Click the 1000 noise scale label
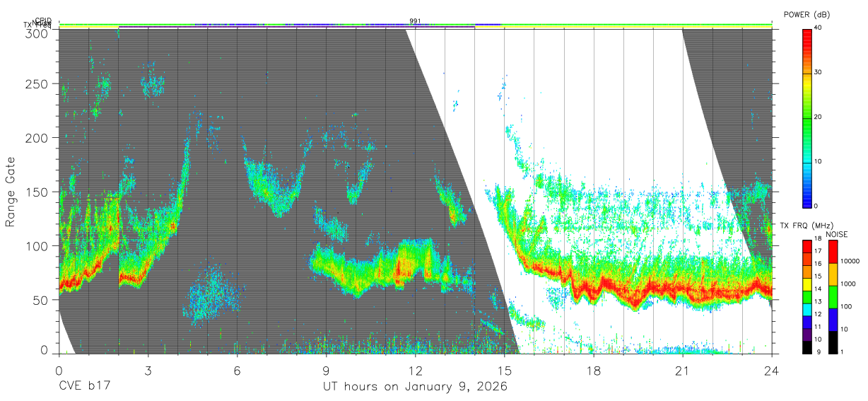 [x=848, y=284]
